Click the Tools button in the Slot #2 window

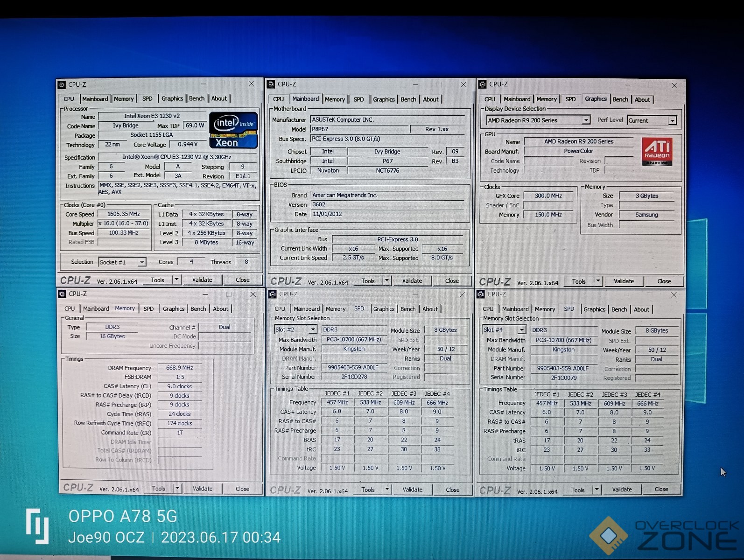point(368,490)
